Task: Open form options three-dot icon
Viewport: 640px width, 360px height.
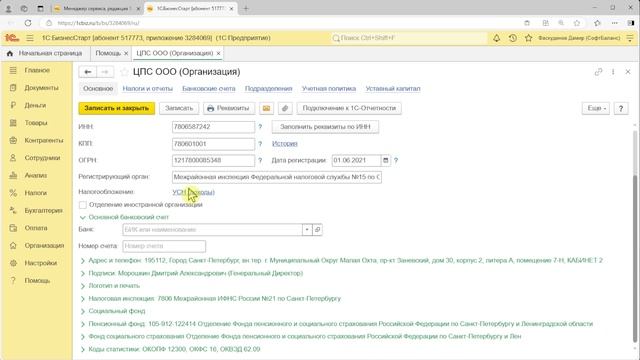Action: point(613,72)
